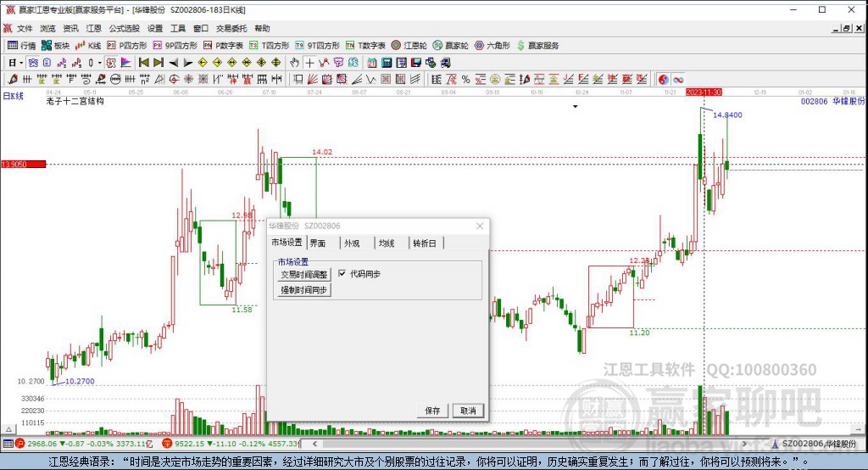Open 赢家服务 from the toolbar
Image resolution: width=868 pixels, height=470 pixels.
click(x=537, y=46)
